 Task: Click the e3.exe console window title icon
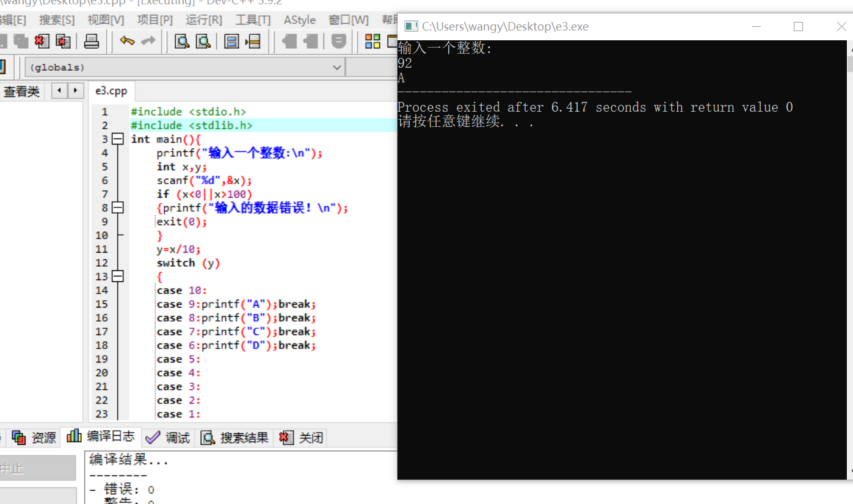pos(411,26)
